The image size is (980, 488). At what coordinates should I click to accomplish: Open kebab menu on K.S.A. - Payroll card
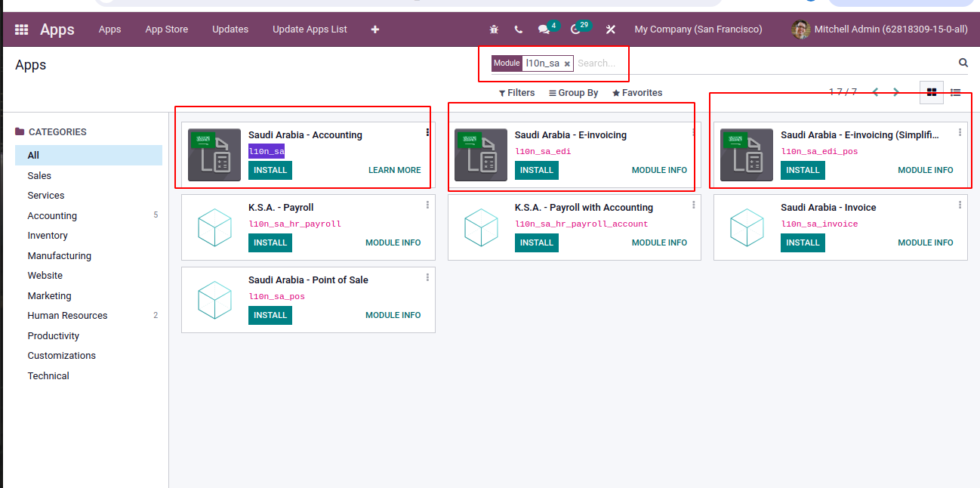427,205
